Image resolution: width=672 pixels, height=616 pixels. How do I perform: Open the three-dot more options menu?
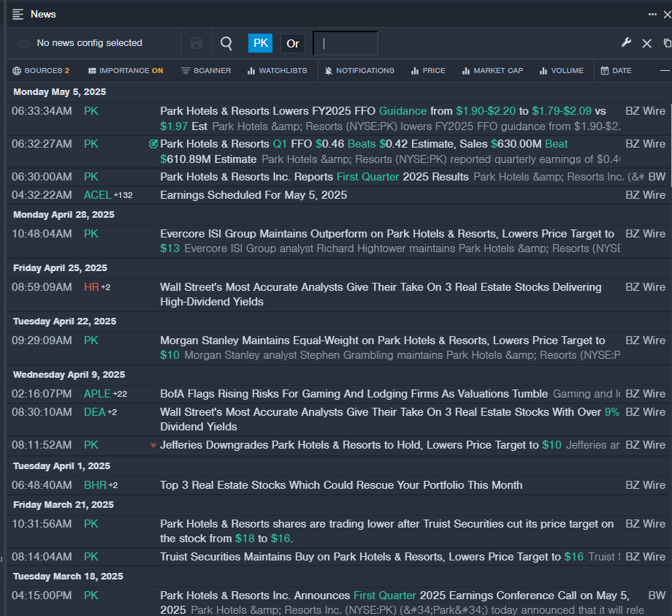point(652,14)
